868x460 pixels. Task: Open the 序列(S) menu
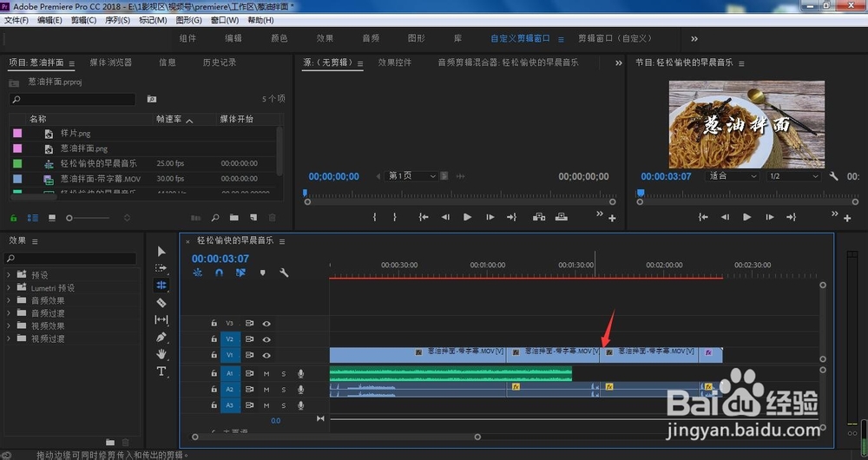[x=117, y=20]
